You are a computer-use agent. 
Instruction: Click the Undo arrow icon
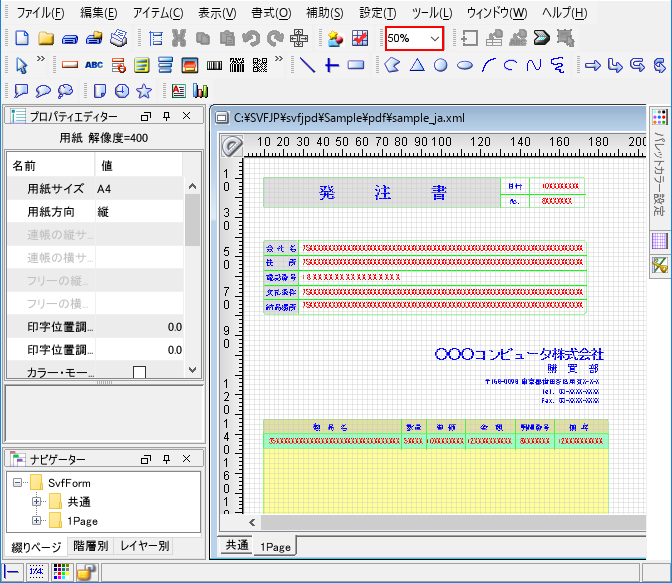point(251,38)
